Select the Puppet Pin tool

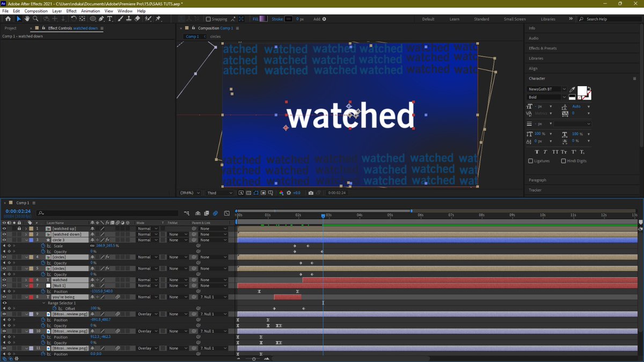point(158,19)
